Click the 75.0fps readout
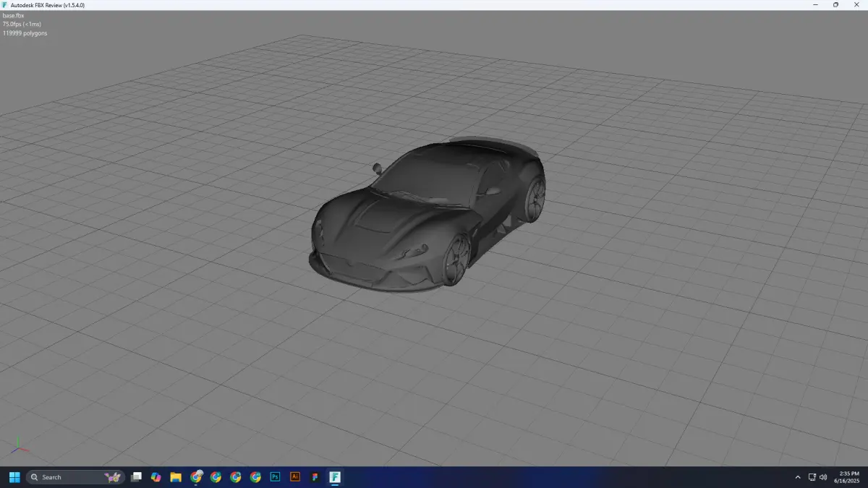Screen dimensions: 868x488 coord(22,24)
